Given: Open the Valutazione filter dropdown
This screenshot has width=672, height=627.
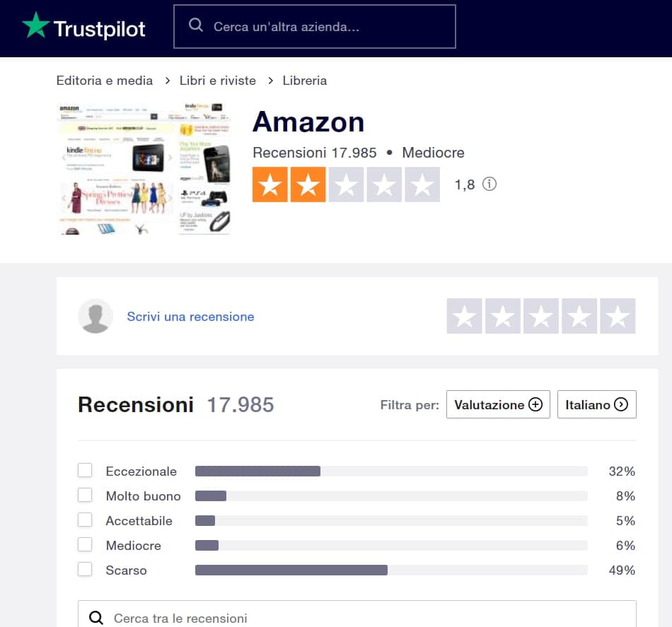Looking at the screenshot, I should tap(498, 405).
